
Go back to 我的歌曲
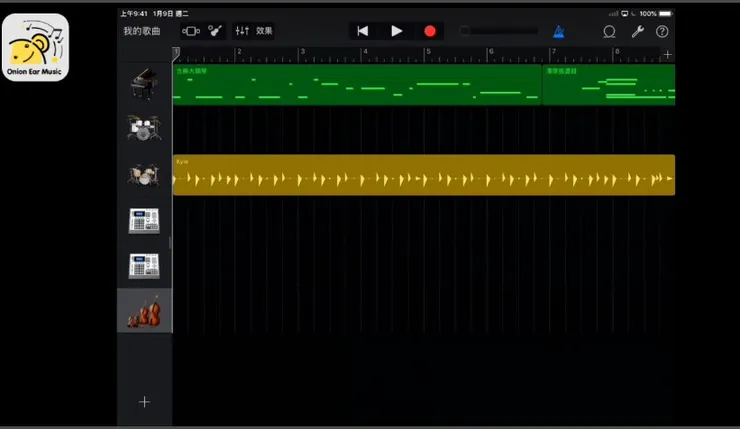(141, 31)
